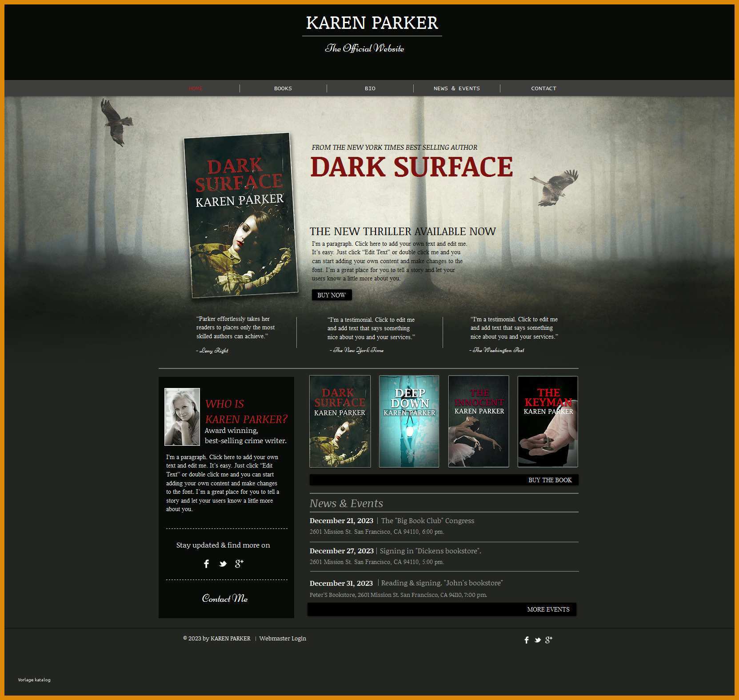The image size is (739, 700).
Task: Click the BUY NOW button
Action: point(332,295)
